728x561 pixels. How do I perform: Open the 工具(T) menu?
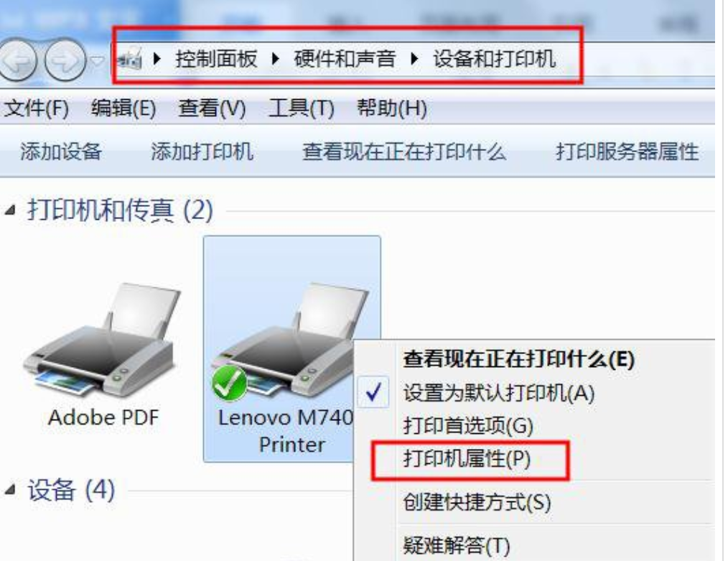point(302,108)
